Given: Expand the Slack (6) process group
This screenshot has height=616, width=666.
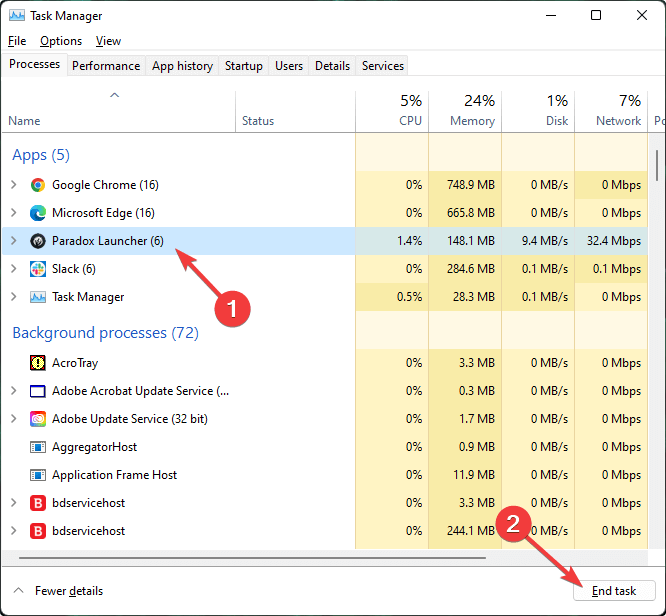Looking at the screenshot, I should [x=14, y=269].
